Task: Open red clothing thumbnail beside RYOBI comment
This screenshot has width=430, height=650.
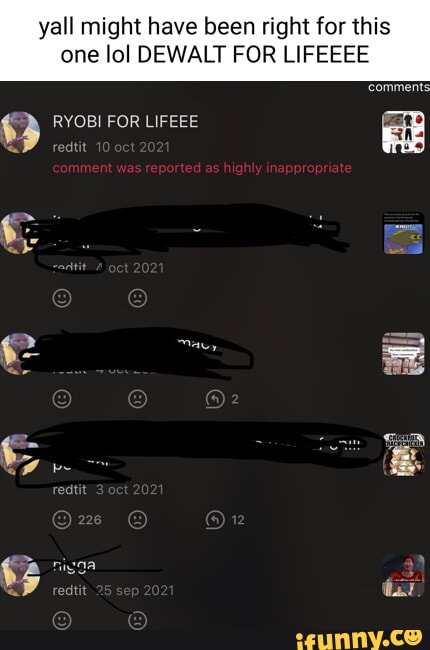Action: coord(403,132)
